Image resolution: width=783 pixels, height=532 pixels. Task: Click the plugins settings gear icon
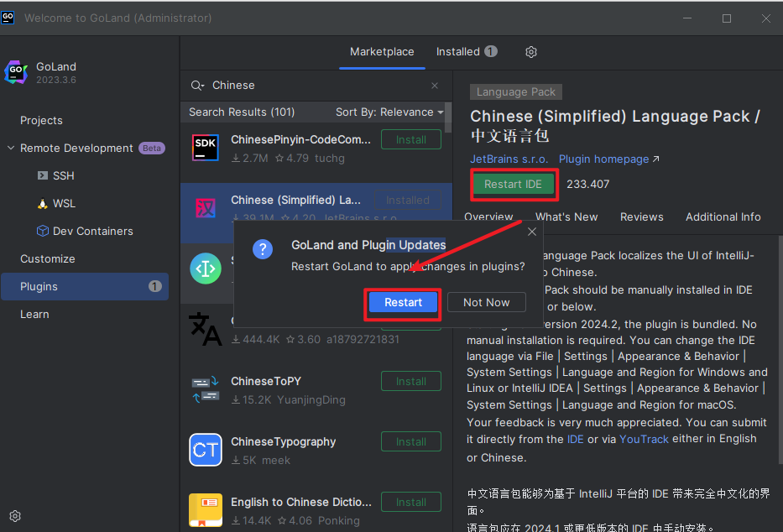pyautogui.click(x=531, y=52)
